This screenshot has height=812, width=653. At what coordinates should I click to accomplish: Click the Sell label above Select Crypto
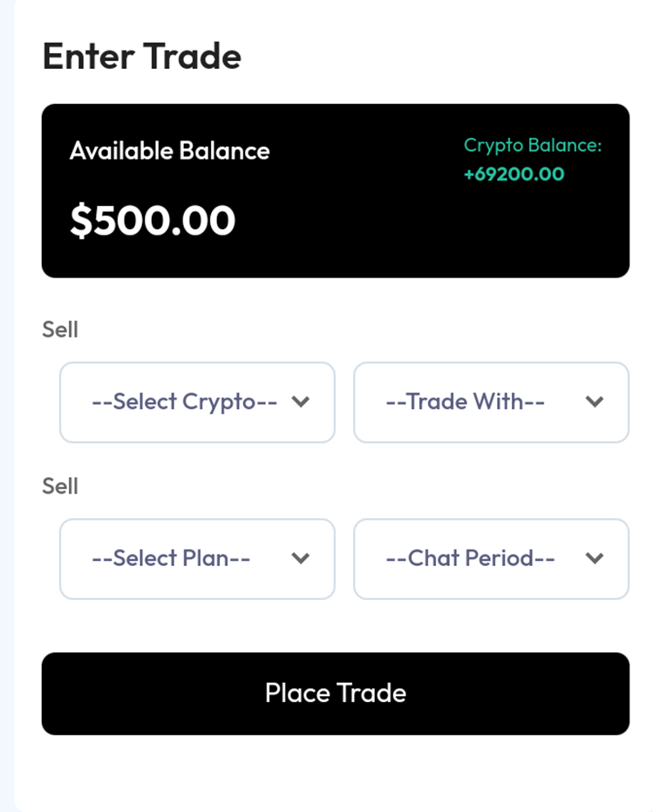tap(60, 330)
